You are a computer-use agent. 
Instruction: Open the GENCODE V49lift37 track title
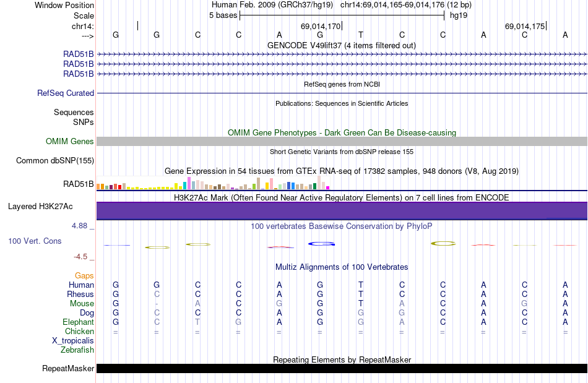click(342, 45)
